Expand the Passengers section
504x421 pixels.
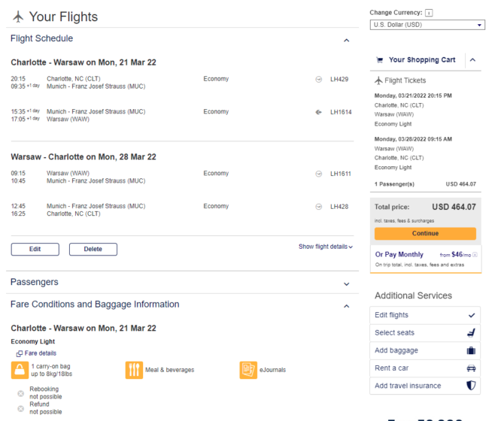tap(347, 284)
